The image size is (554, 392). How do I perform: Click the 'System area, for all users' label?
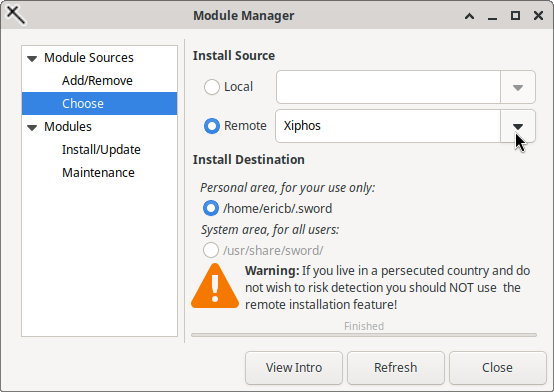(270, 230)
